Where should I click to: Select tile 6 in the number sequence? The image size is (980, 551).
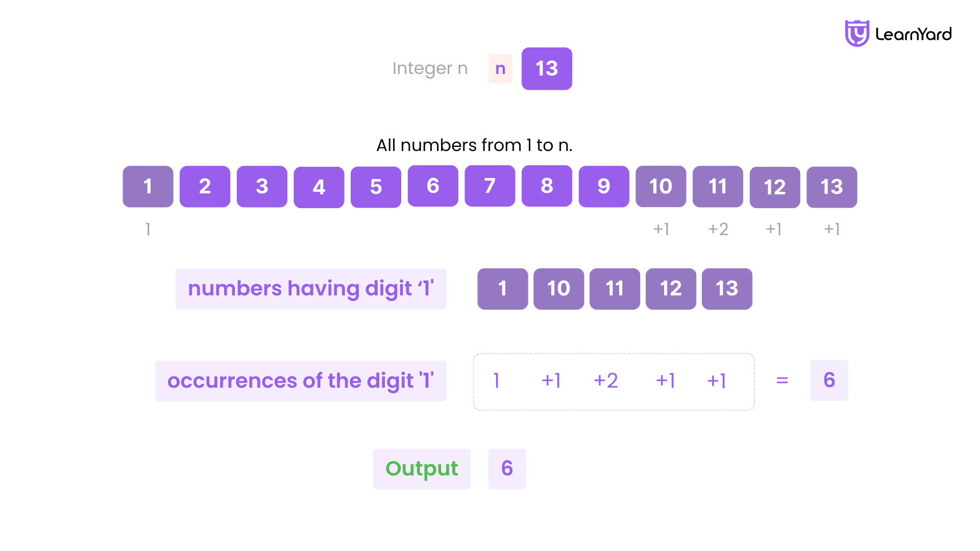tap(433, 186)
